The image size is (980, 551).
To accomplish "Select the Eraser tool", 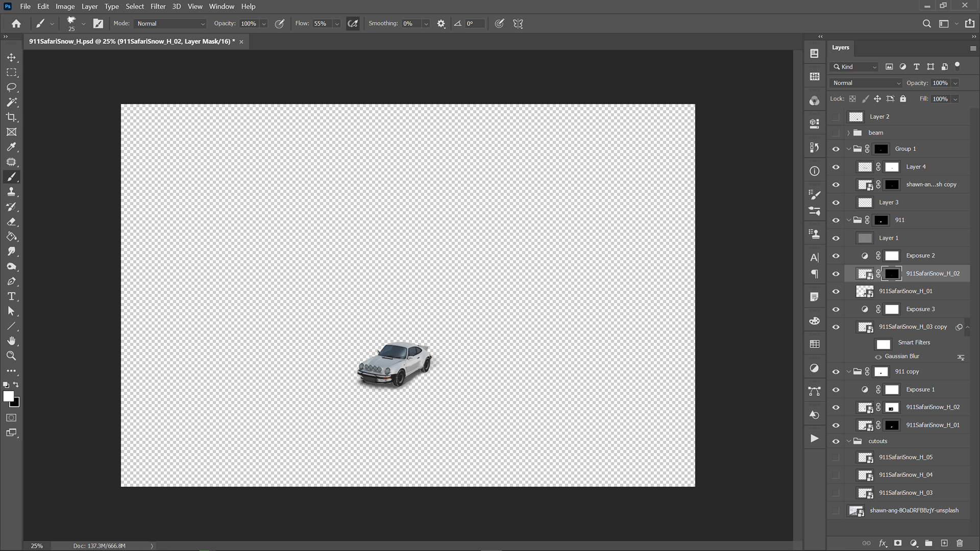I will pos(11,222).
